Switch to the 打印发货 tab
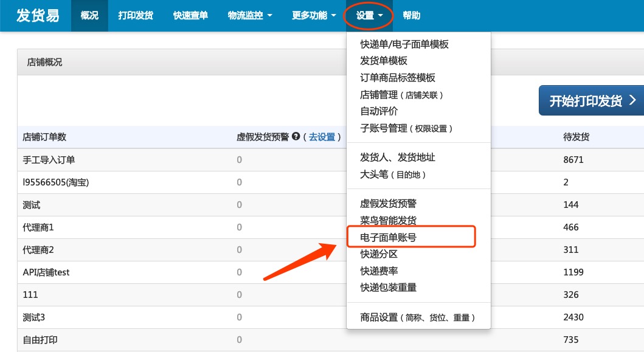Image resolution: width=644 pixels, height=352 pixels. (x=136, y=16)
